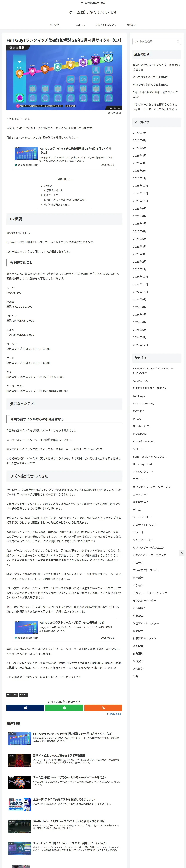Viewport: 186px width, 868px height.
Task: Open the エクストリーム・ソロランク仕様解説【C1】 blog card
Action: click(x=64, y=630)
